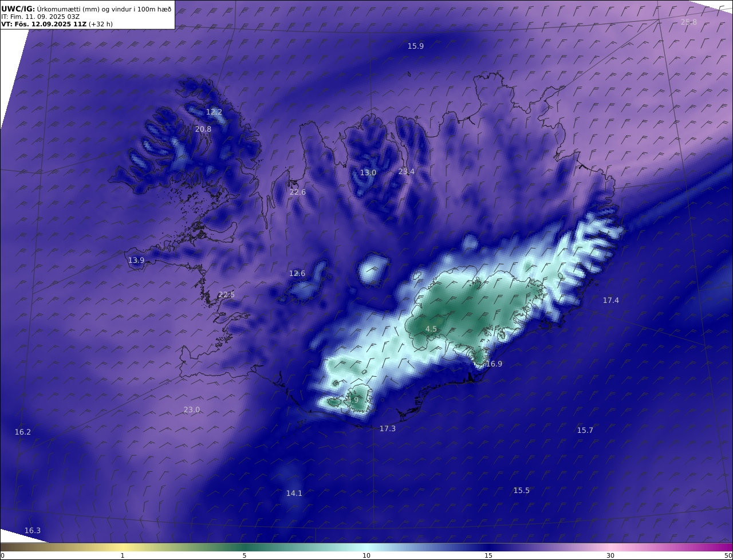The image size is (733, 560).
Task: Click the 15.7 value label
Action: click(x=585, y=430)
